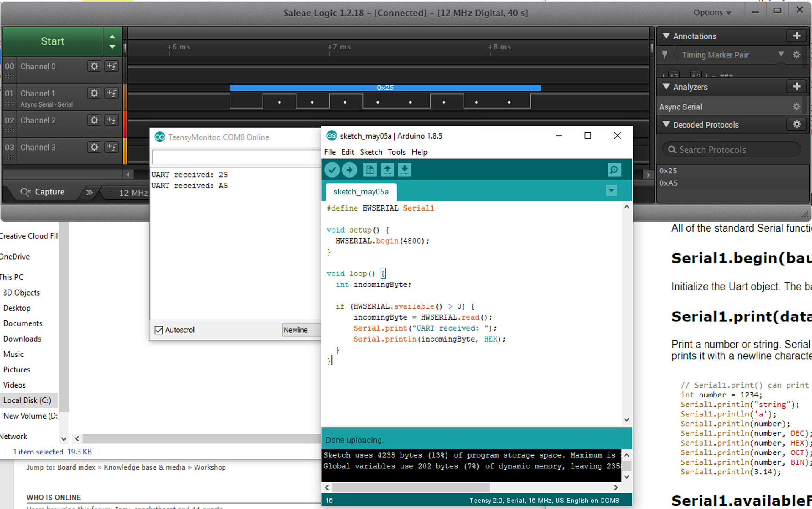Image resolution: width=812 pixels, height=509 pixels.
Task: Click Channel 0 trigger edge icon
Action: 112,66
